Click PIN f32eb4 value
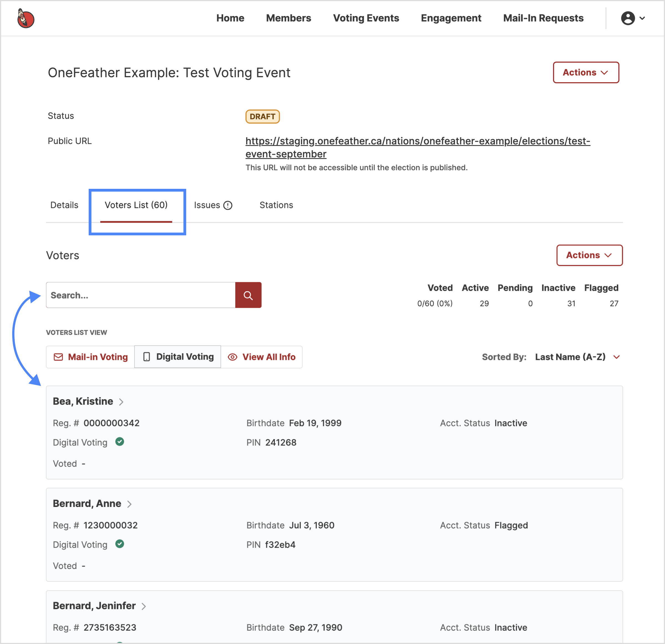The width and height of the screenshot is (665, 644). pyautogui.click(x=280, y=545)
